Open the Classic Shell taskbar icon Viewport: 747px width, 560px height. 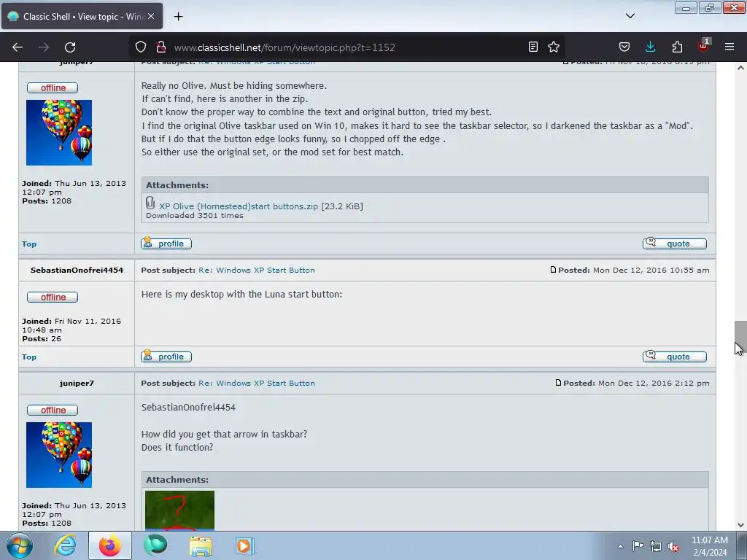click(155, 545)
